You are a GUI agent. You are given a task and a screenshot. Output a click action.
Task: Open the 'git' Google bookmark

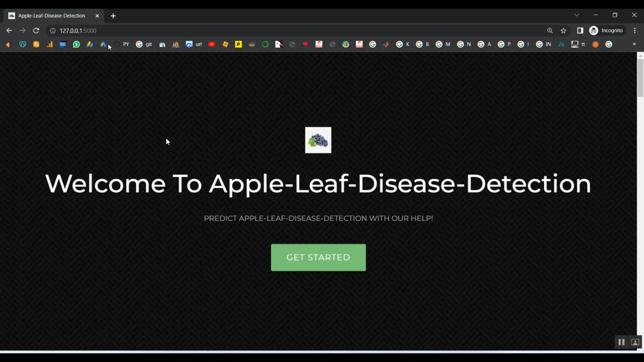(x=144, y=44)
